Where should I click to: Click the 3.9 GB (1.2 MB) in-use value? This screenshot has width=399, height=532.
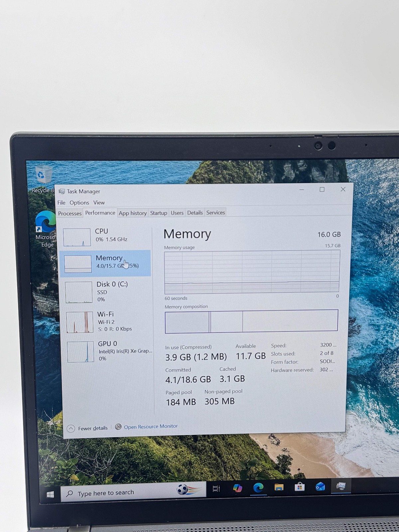point(196,357)
